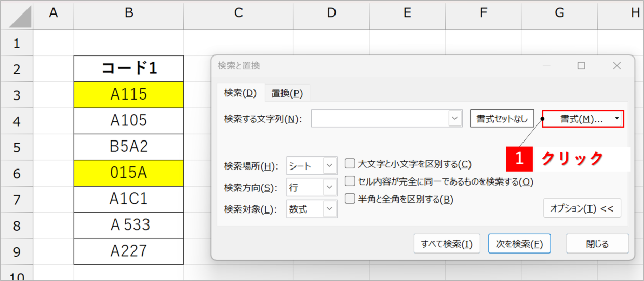
Task: Select the 検索(D) tab
Action: (240, 93)
